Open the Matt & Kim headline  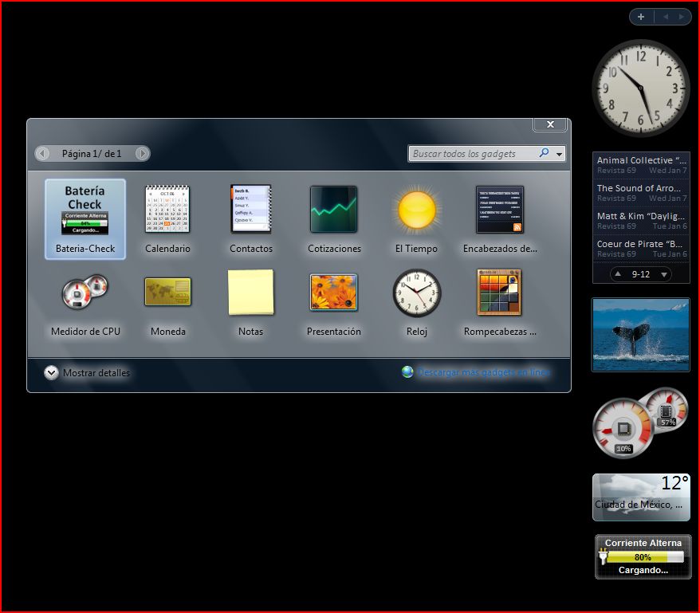[x=642, y=221]
